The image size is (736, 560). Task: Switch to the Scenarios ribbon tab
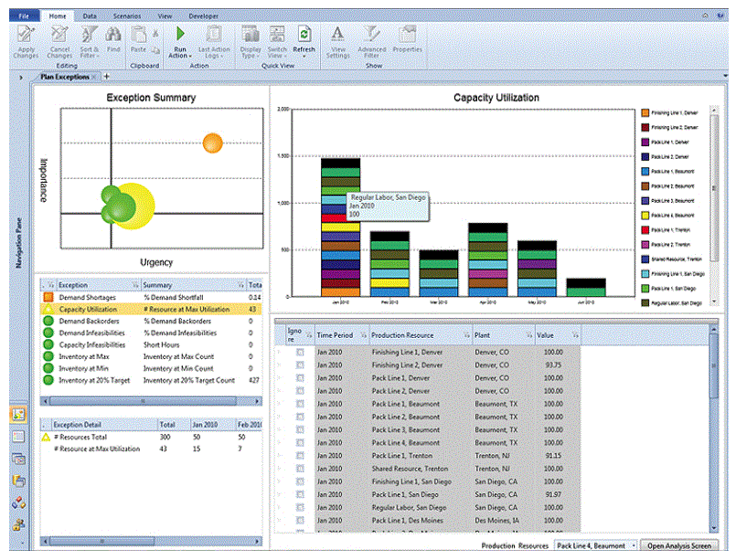127,16
